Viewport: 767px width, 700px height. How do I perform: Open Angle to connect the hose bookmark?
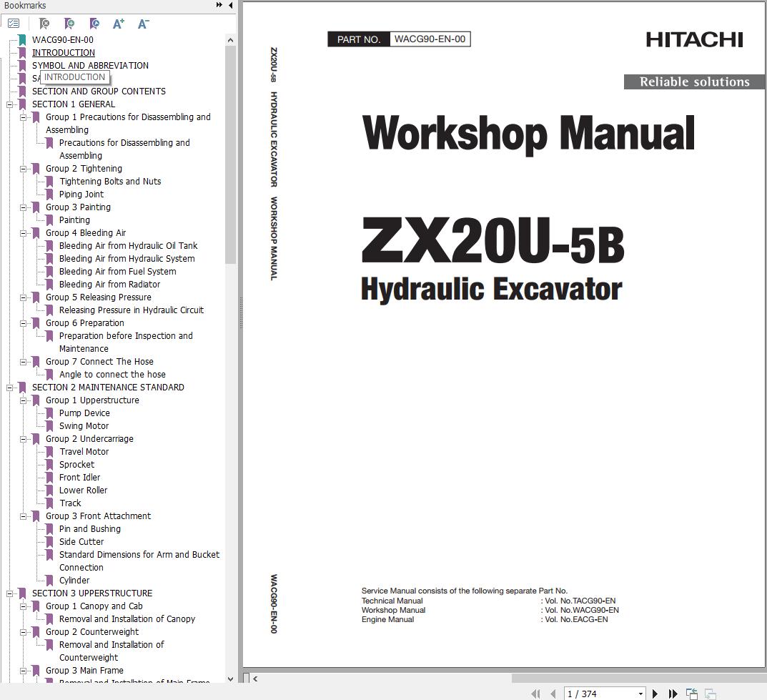tap(112, 374)
